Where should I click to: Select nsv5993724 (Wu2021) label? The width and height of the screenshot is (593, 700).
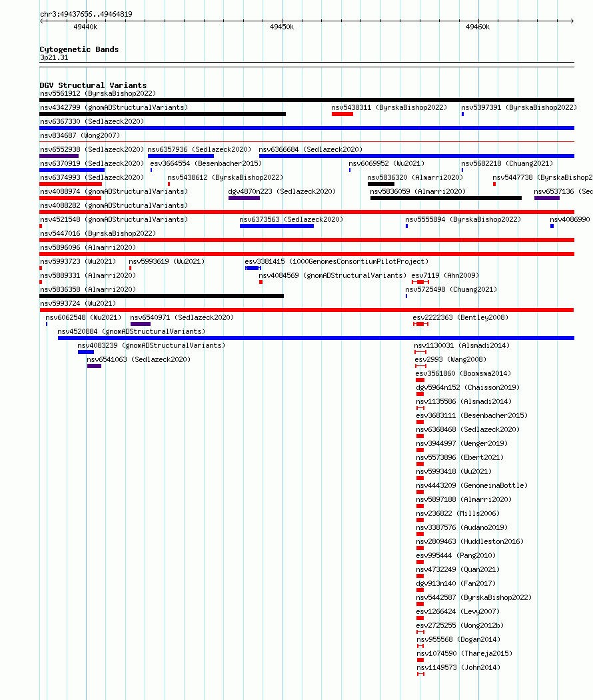(x=78, y=303)
